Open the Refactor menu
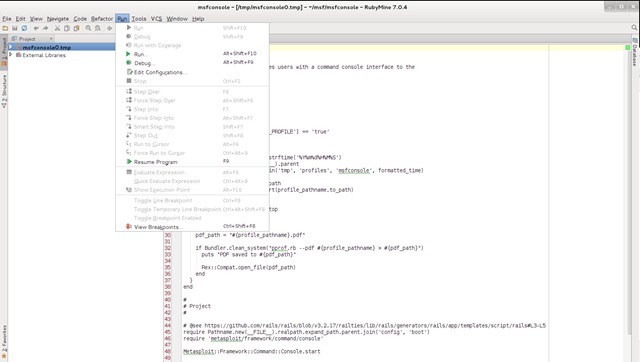 pyautogui.click(x=102, y=19)
